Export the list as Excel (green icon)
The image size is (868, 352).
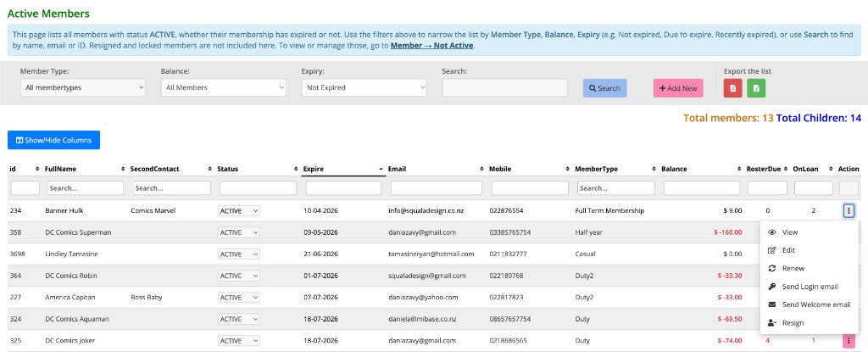pyautogui.click(x=756, y=88)
